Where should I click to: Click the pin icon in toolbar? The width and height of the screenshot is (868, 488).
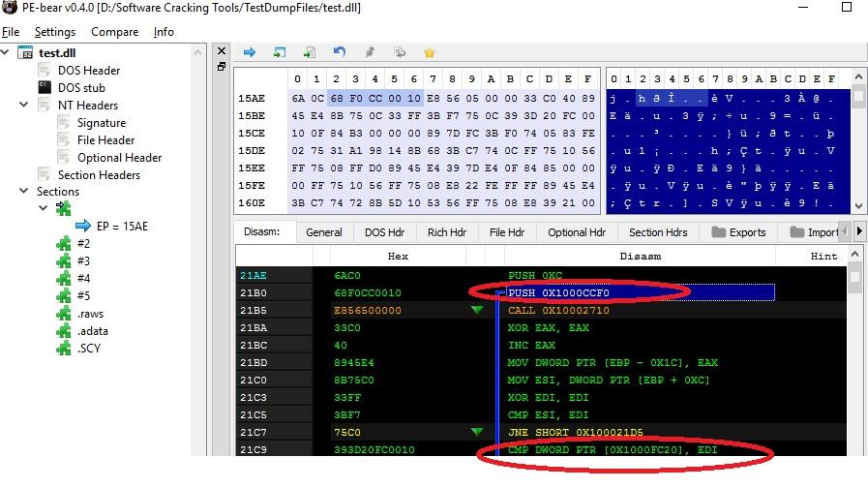(369, 52)
